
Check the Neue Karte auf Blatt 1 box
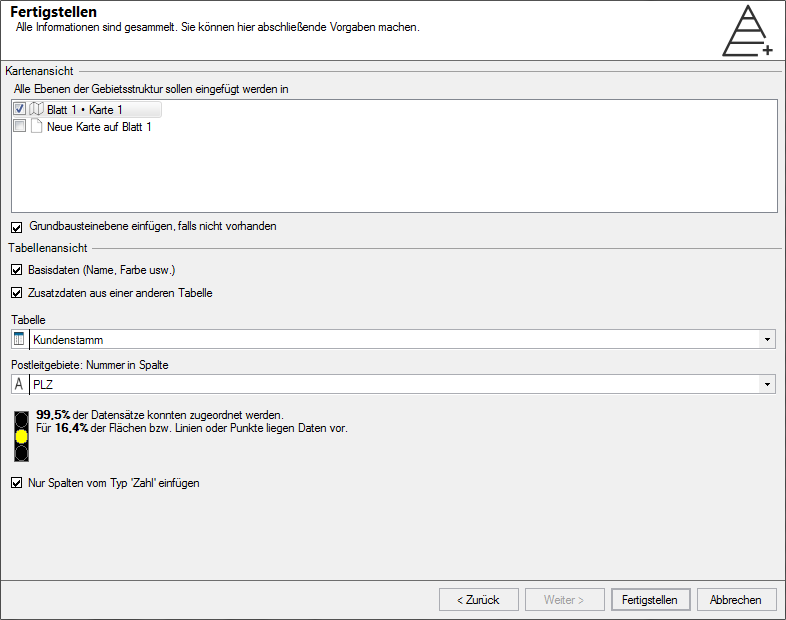point(20,126)
